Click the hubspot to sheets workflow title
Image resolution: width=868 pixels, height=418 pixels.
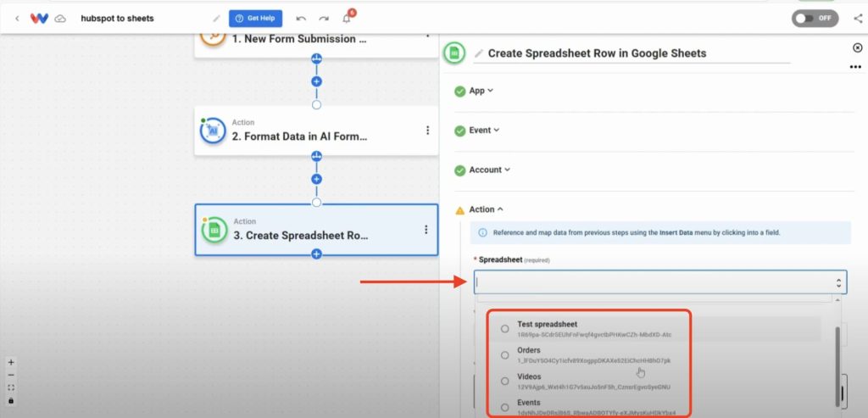tap(117, 19)
